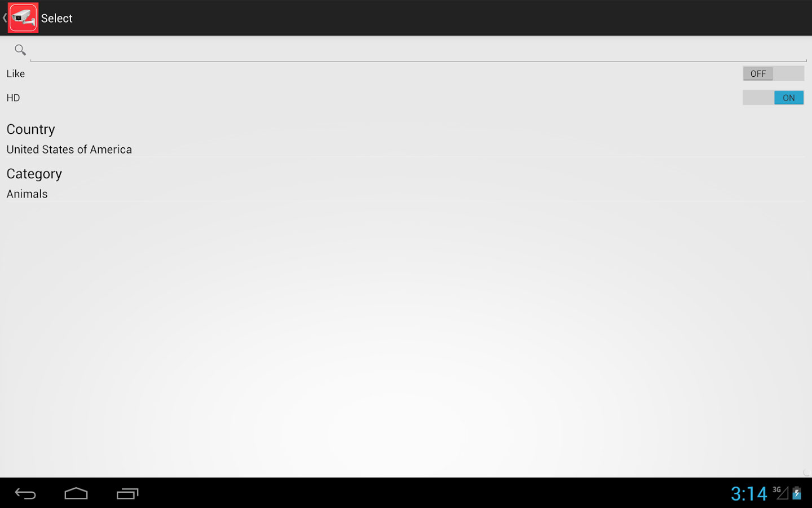Tap the Select title in the action bar
This screenshot has height=508, width=812.
(x=56, y=18)
